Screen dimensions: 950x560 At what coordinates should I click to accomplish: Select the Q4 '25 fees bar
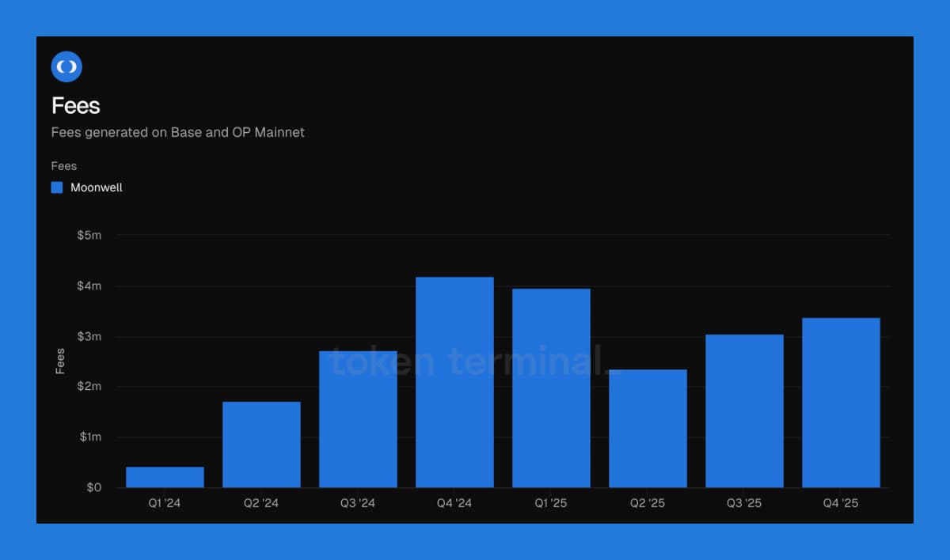(841, 403)
